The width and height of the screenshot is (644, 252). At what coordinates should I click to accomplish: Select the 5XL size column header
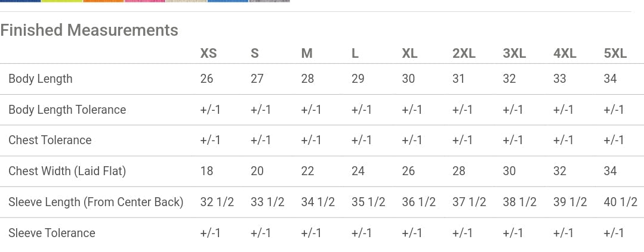pos(615,53)
